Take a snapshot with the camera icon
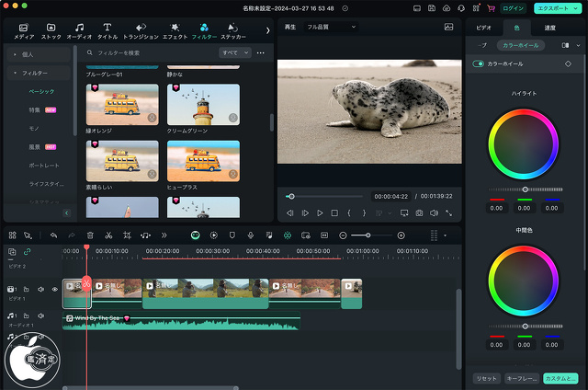 [x=419, y=212]
